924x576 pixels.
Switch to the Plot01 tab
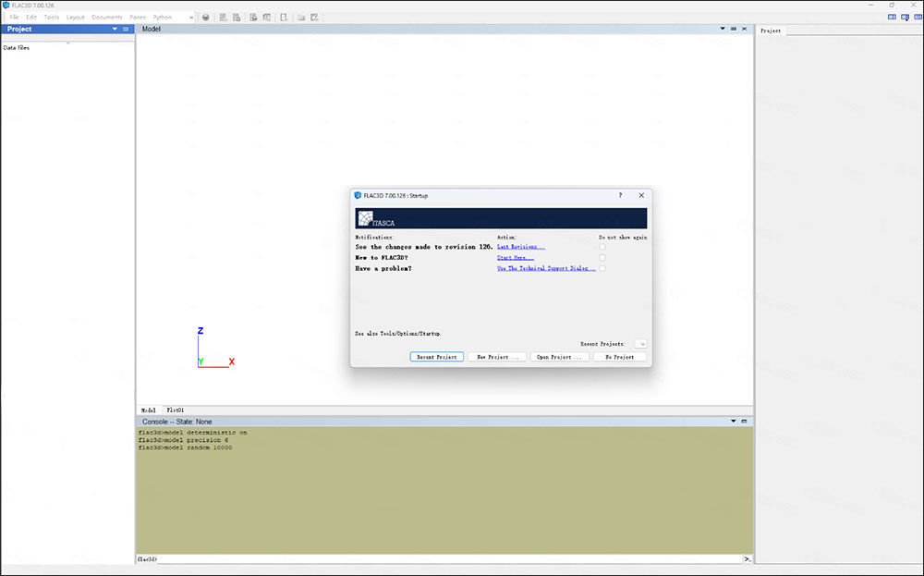(x=175, y=411)
